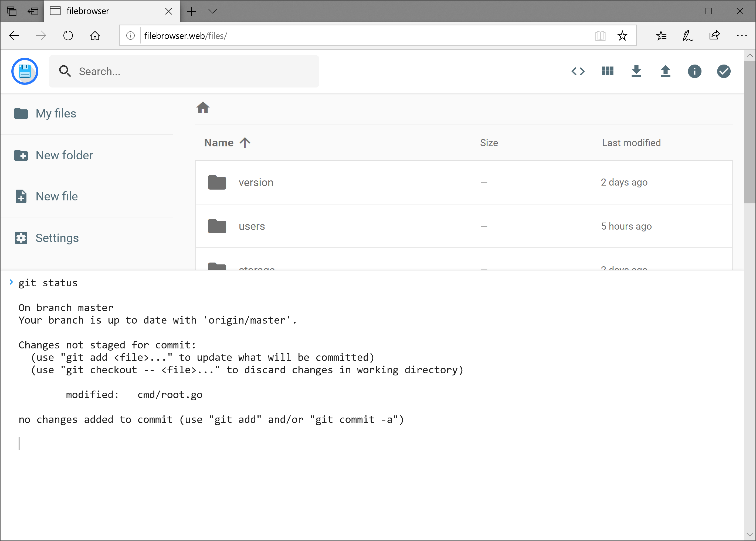Share the page using Edge's share icon
The height and width of the screenshot is (541, 756).
(715, 36)
